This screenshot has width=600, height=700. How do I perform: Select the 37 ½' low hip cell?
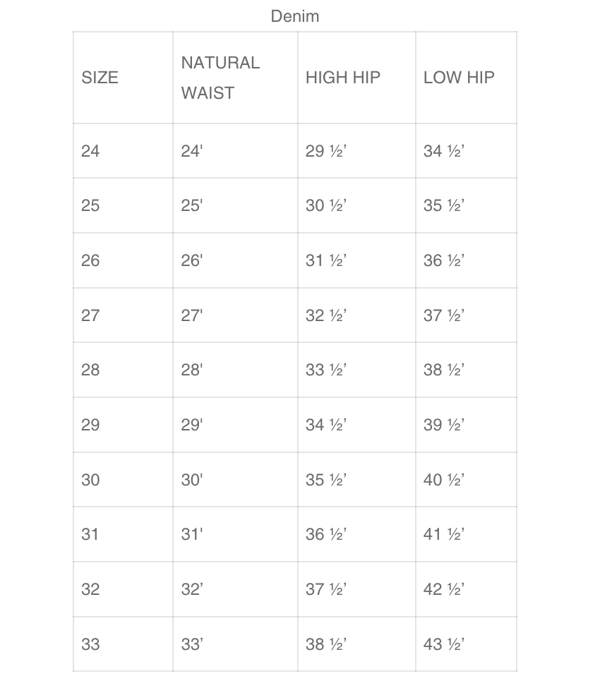[x=443, y=315]
